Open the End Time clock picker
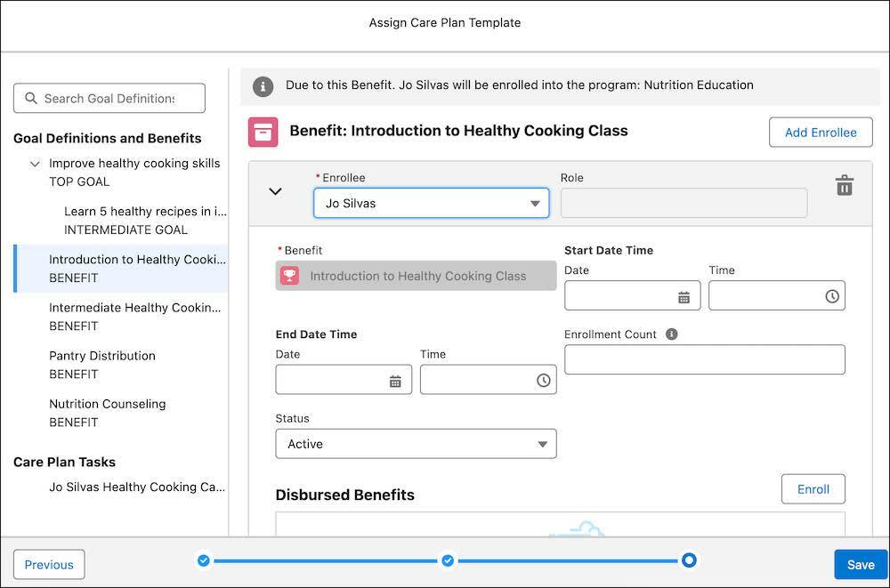Viewport: 890px width, 588px height. coord(543,379)
